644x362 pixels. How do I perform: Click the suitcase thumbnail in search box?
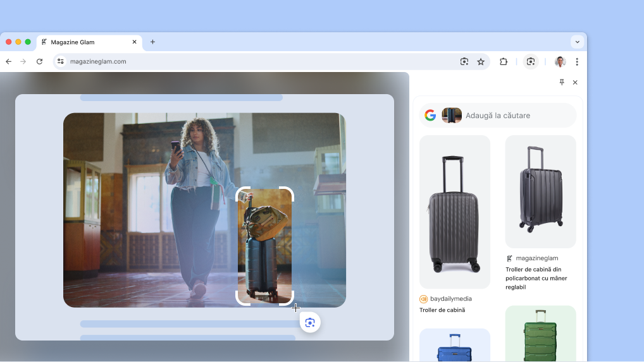(x=452, y=115)
